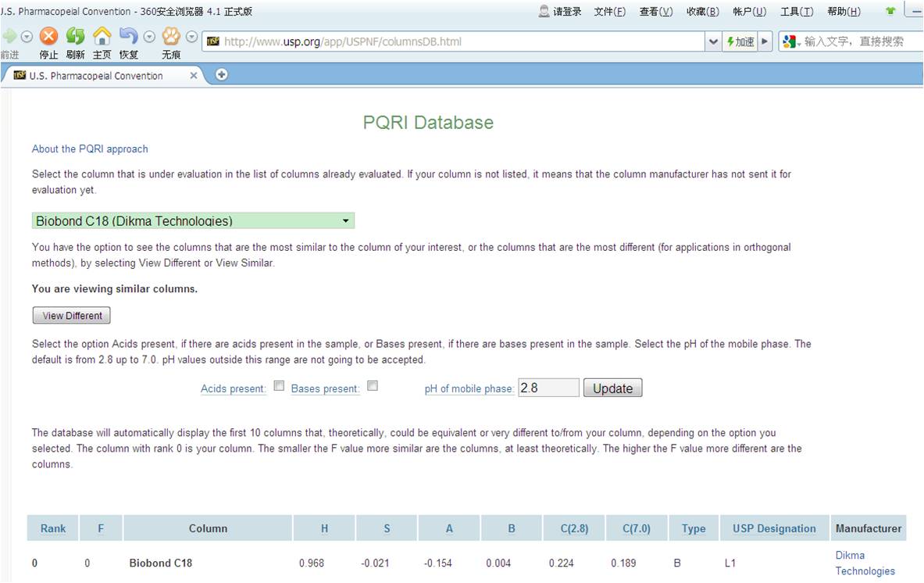Click the B value 0.004
The image size is (924, 583).
tap(498, 563)
